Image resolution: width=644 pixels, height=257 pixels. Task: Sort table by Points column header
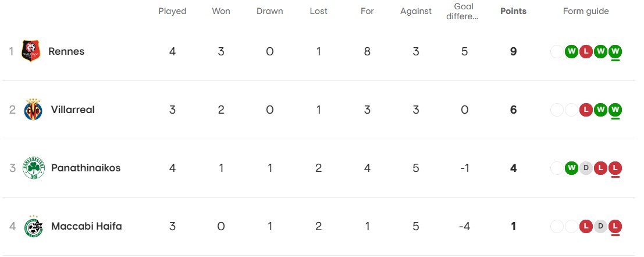513,11
